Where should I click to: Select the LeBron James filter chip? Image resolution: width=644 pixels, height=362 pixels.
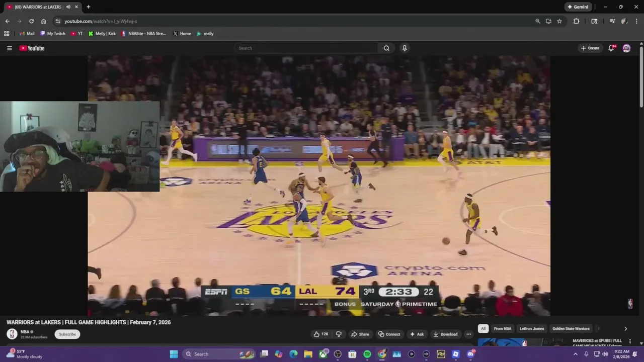click(532, 328)
